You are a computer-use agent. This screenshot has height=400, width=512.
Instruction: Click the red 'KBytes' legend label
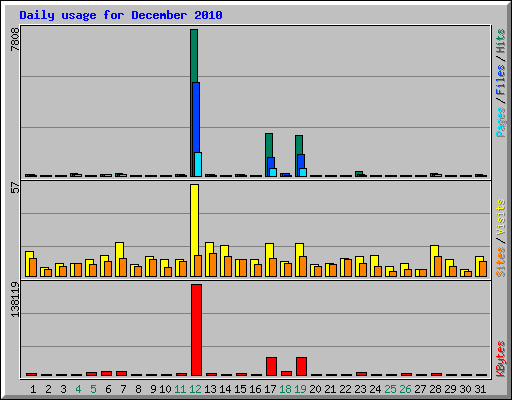coord(500,359)
